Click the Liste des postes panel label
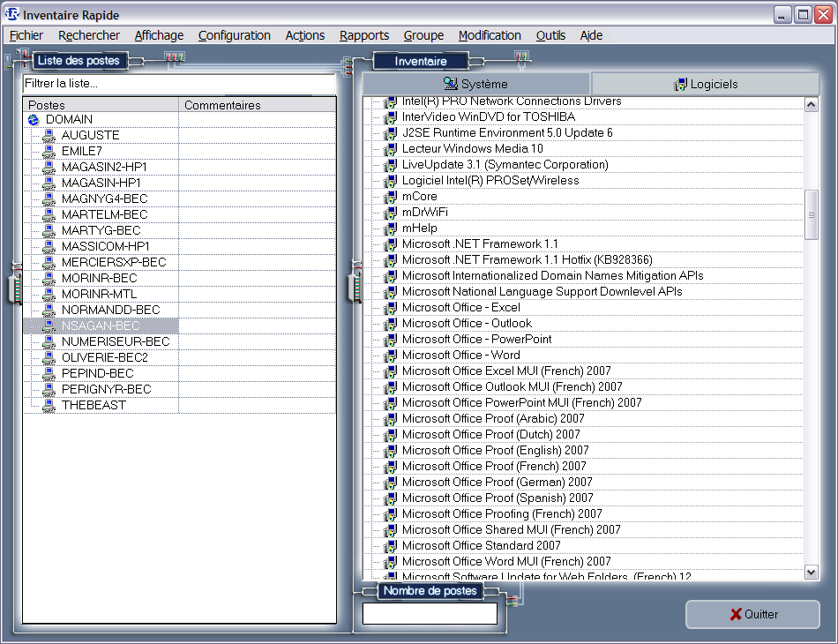The width and height of the screenshot is (838, 644). click(79, 60)
